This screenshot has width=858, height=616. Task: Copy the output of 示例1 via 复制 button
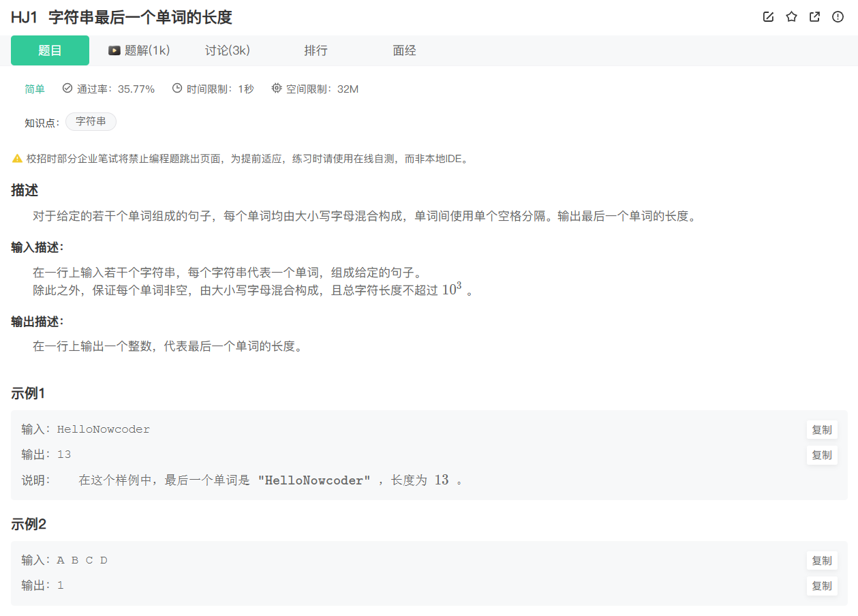click(822, 455)
